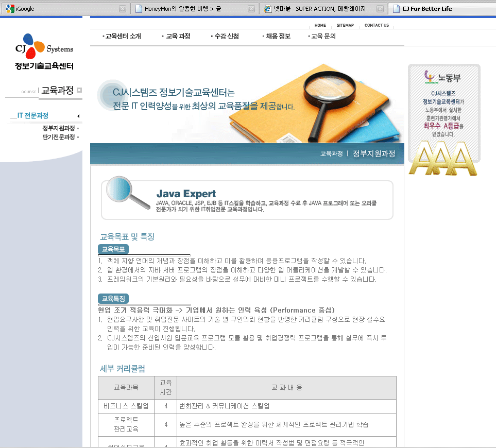Click the 세부 커리큘럼 heading
The image size is (496, 448).
[x=123, y=368]
